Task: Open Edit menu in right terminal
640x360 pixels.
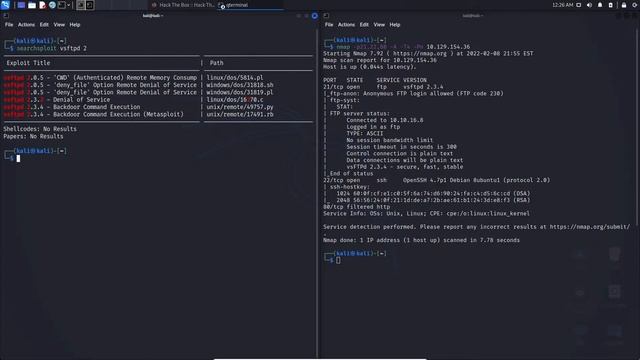Action: tap(364, 25)
